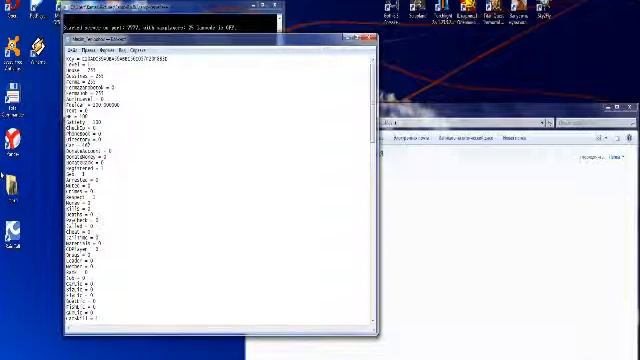Select the Yandex browser desktop shortcut
This screenshot has width=640, height=360.
(13, 142)
